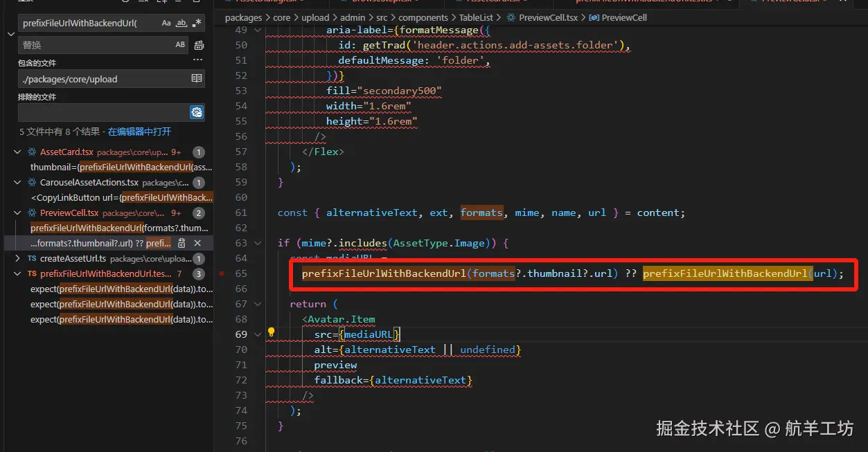Fold code at line 69
Screen dimensions: 868x452
click(258, 334)
